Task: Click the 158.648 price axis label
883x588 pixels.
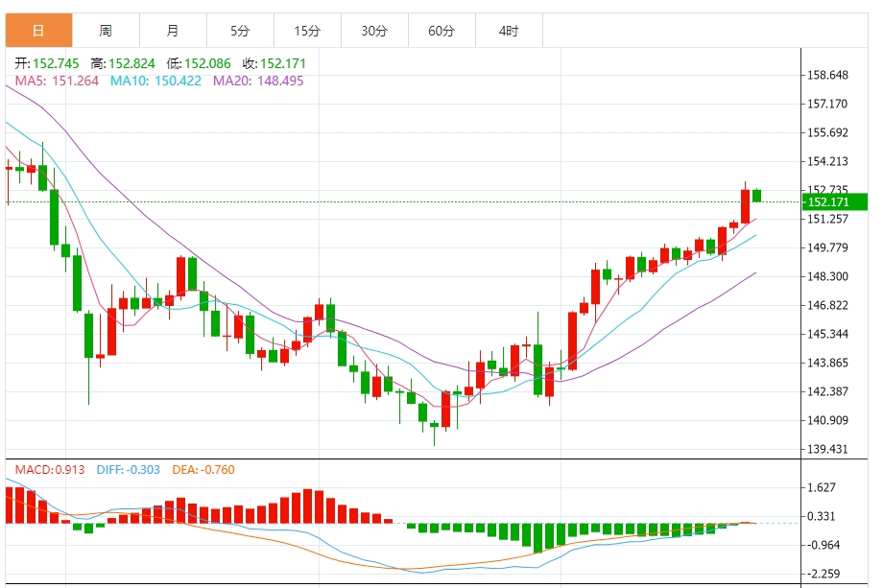Action: pyautogui.click(x=827, y=75)
